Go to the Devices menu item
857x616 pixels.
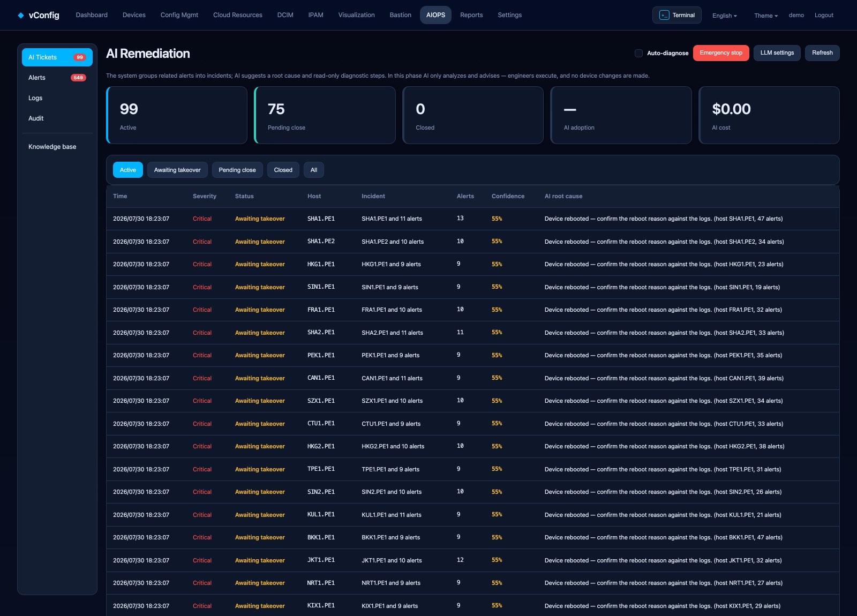[134, 15]
